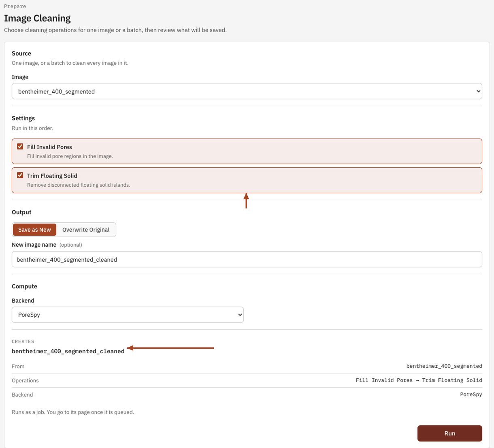Toggle the Fill Invalid Pores checkbox
This screenshot has width=494, height=448.
pyautogui.click(x=20, y=147)
